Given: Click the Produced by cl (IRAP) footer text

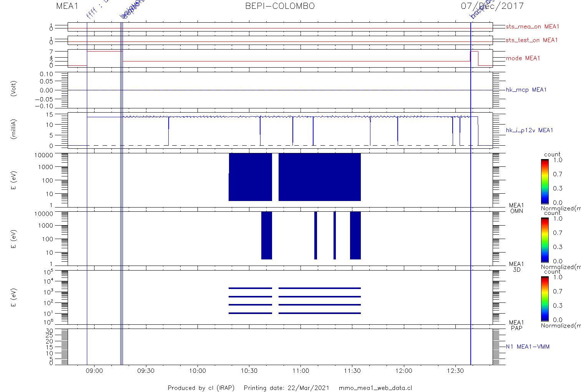Looking at the screenshot, I should pos(201,388).
